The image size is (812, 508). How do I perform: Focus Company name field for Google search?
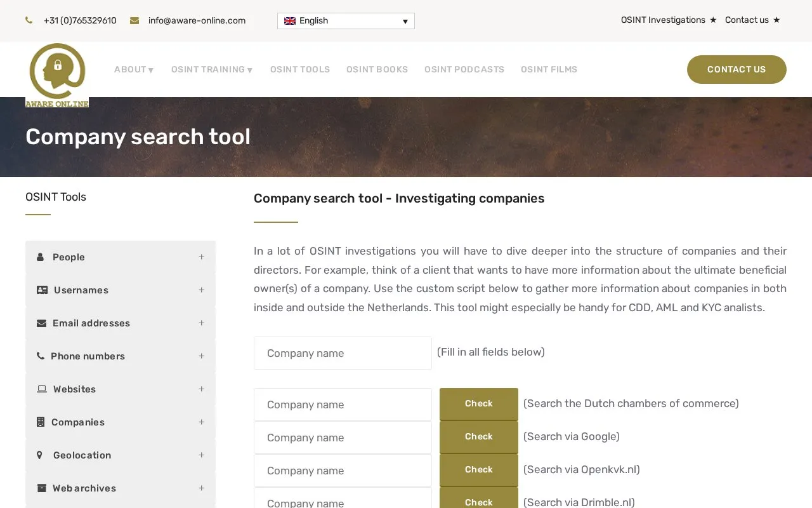(343, 438)
